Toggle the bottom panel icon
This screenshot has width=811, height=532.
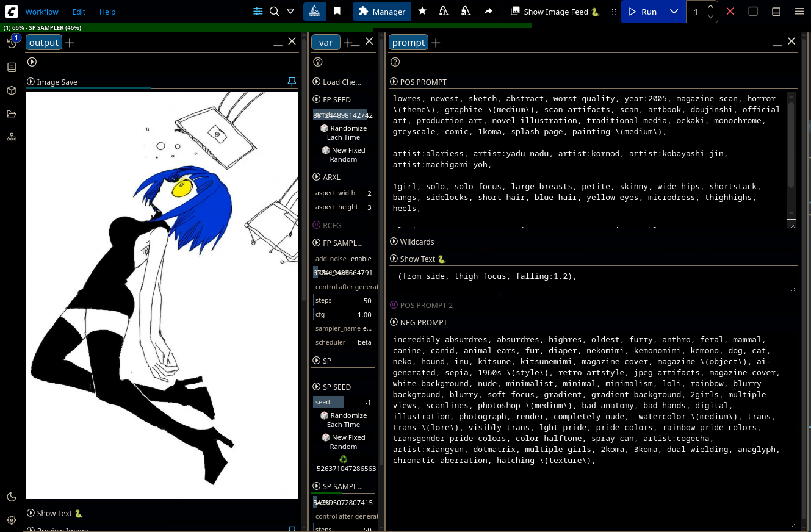click(x=776, y=12)
